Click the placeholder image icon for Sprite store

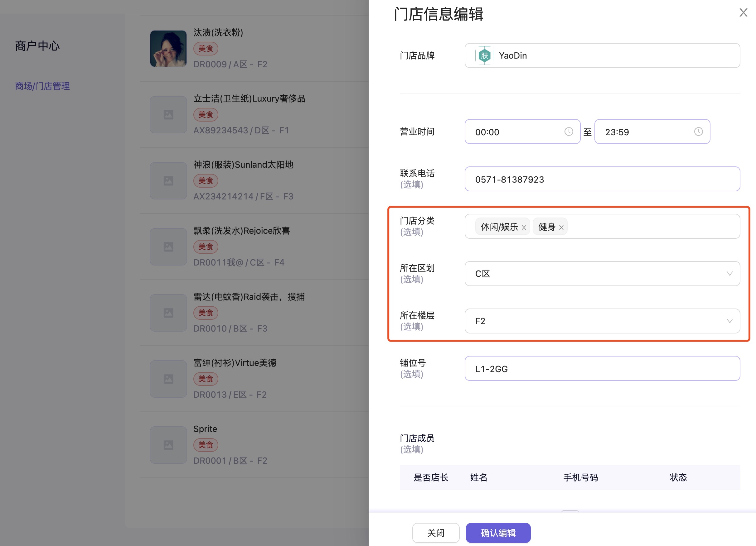168,445
